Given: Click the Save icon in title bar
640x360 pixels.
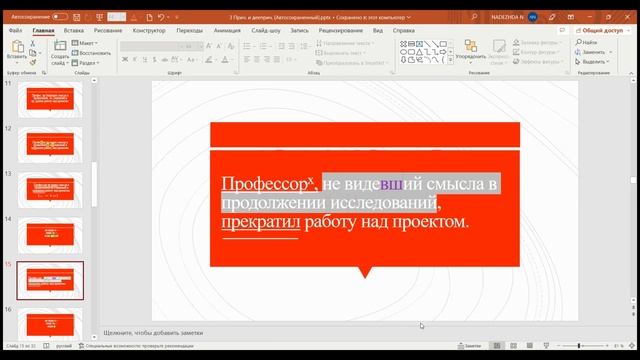Looking at the screenshot, I should click(76, 17).
